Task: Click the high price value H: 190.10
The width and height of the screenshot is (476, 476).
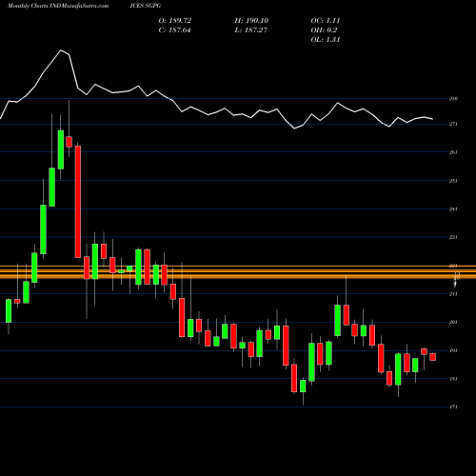Action: pyautogui.click(x=251, y=21)
